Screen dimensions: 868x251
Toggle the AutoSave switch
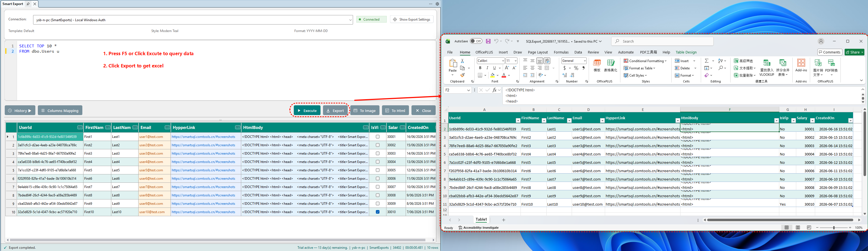coord(476,41)
